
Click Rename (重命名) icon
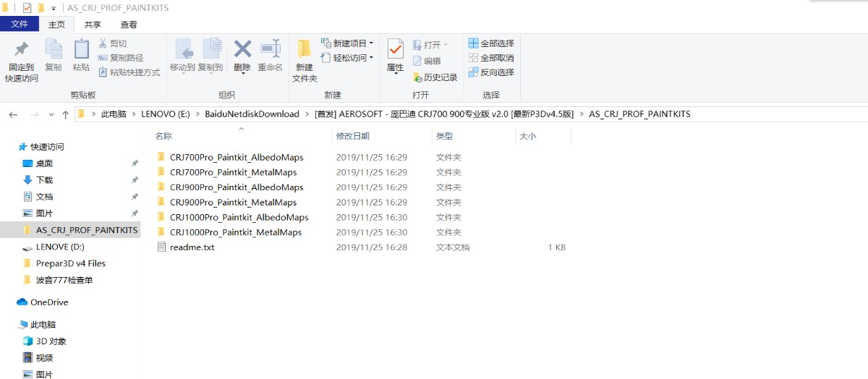coord(270,48)
